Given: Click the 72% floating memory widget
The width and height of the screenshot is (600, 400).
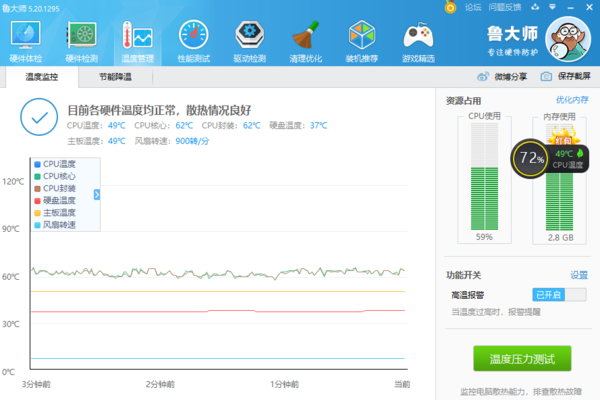Looking at the screenshot, I should click(x=530, y=159).
